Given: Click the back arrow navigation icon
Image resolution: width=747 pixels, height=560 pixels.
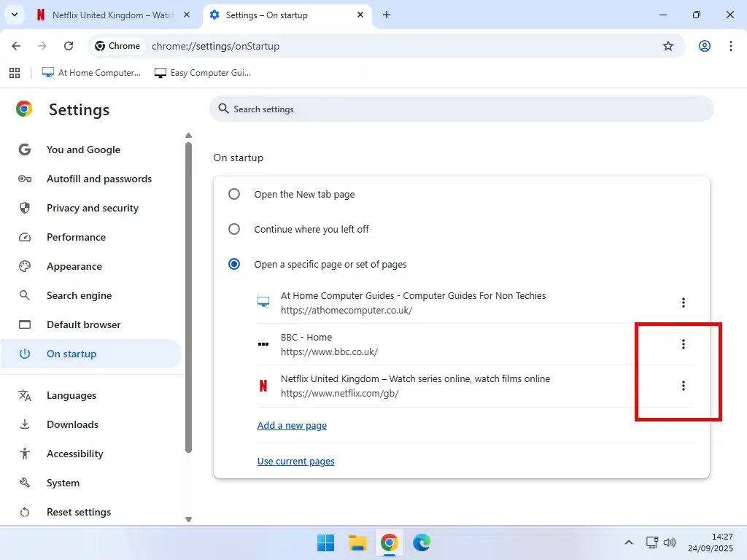Looking at the screenshot, I should [x=17, y=46].
